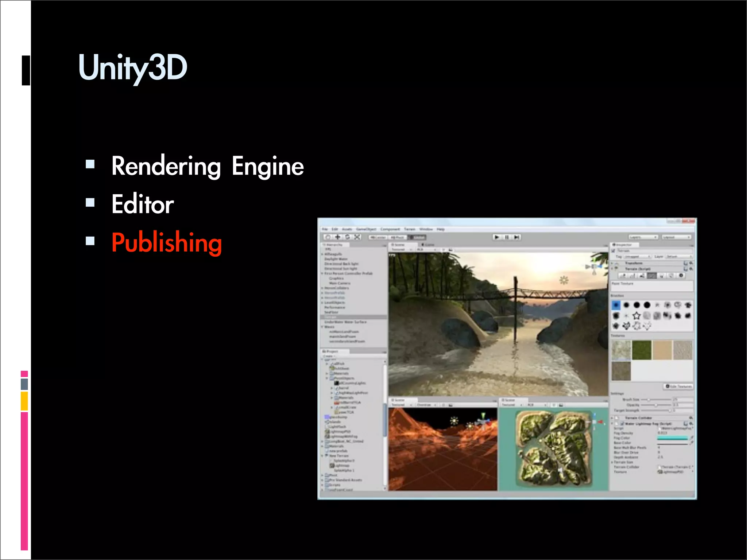Toggle Water Lightmap Fog script checkbox
The image size is (747, 560).
pyautogui.click(x=622, y=424)
